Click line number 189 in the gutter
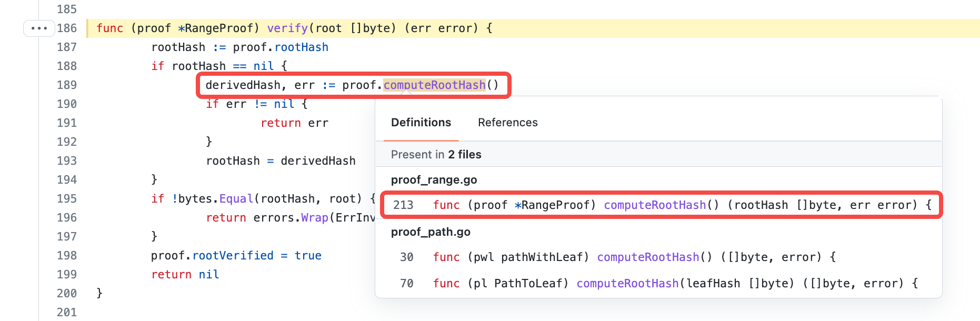The height and width of the screenshot is (321, 980). pos(67,85)
